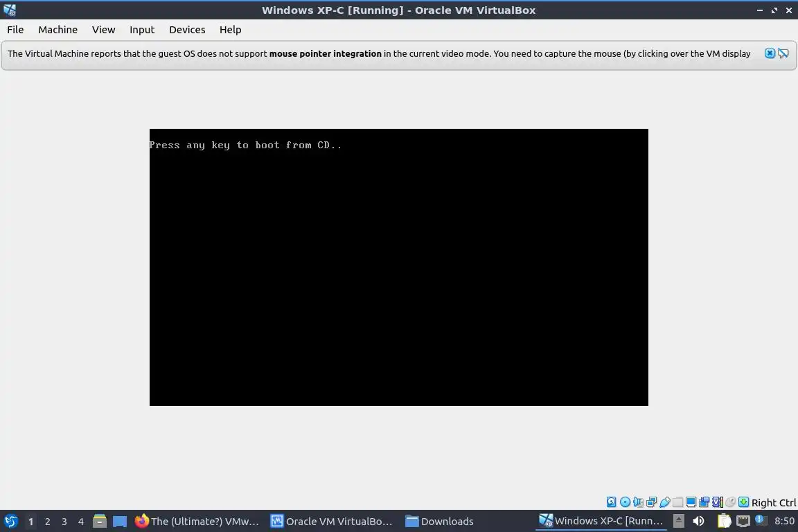Click the audio status icon in VM status bar
This screenshot has width=798, height=532.
click(638, 502)
